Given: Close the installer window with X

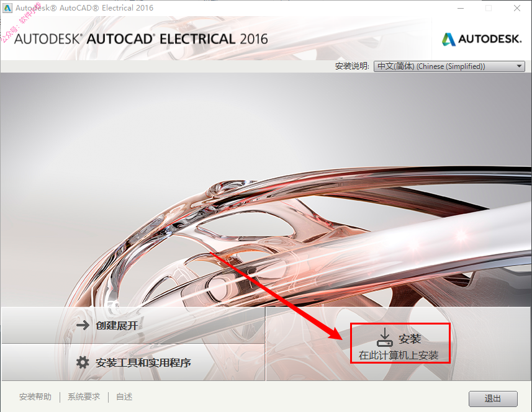Looking at the screenshot, I should point(516,8).
